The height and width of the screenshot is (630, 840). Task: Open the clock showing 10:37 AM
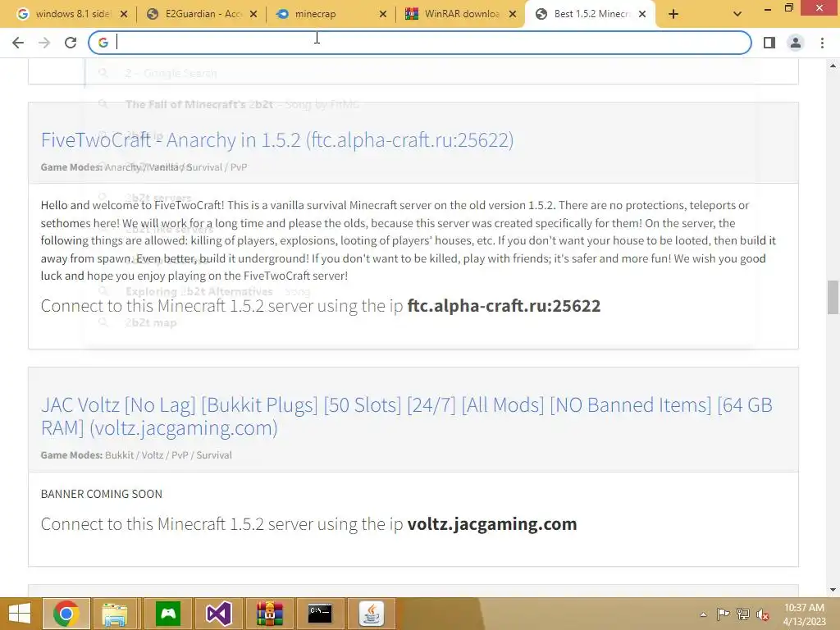[x=804, y=614]
